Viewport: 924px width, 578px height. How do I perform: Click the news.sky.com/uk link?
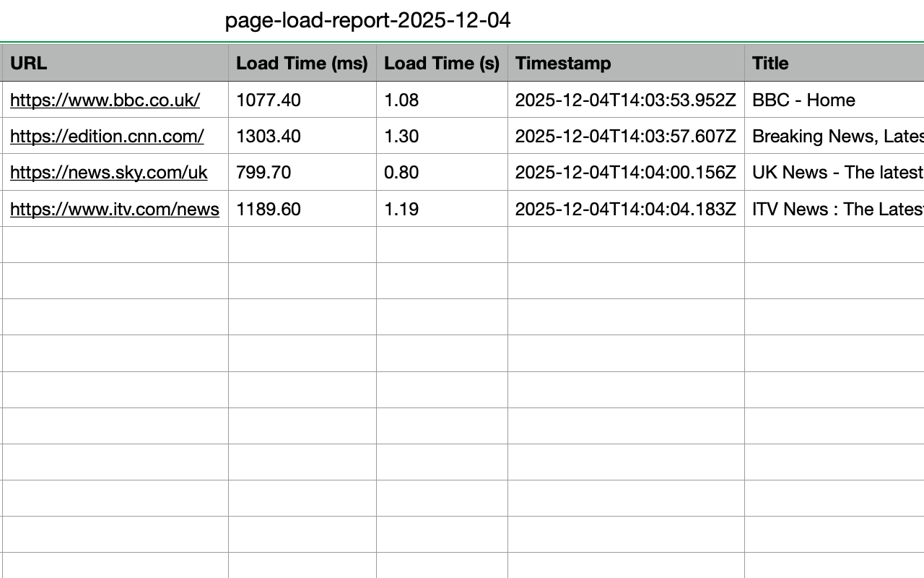[x=108, y=173]
